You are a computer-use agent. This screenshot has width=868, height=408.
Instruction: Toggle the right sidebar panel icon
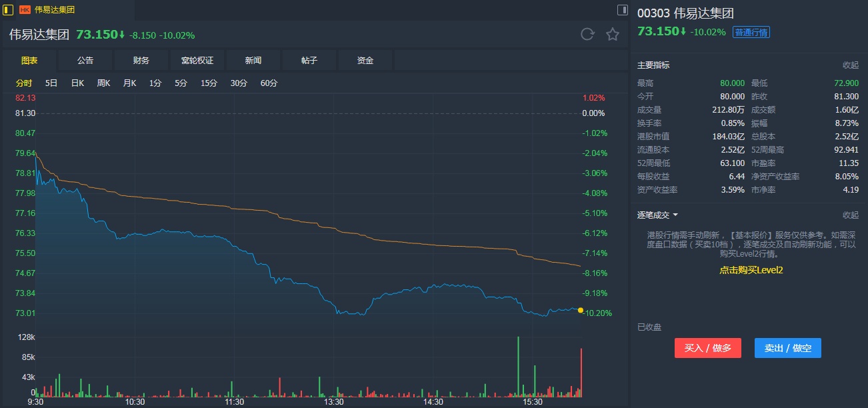pos(623,9)
